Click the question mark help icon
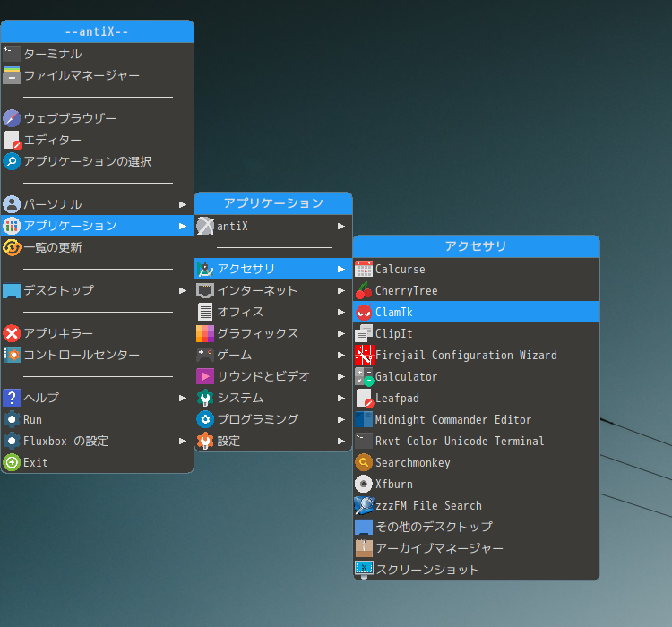 click(12, 398)
